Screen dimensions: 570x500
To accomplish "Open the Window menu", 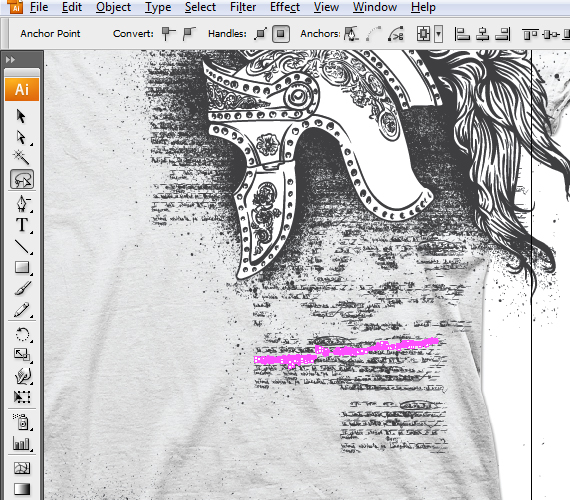I will pyautogui.click(x=375, y=7).
